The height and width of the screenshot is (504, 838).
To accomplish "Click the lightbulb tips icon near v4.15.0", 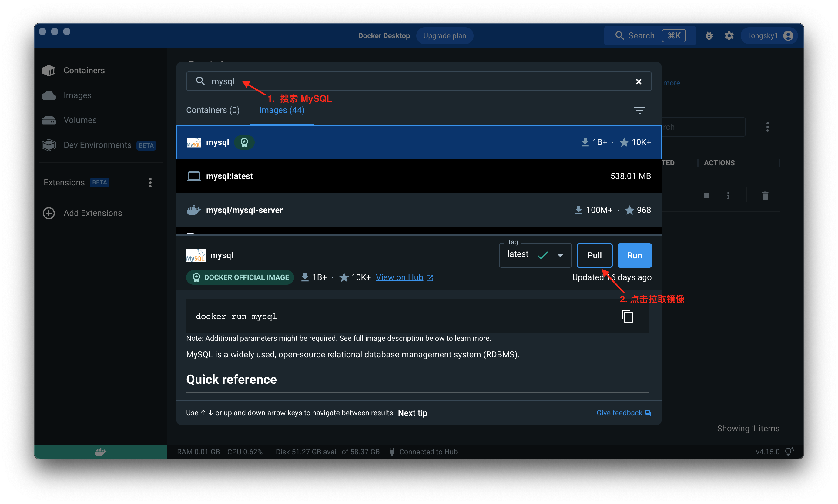I will [789, 451].
